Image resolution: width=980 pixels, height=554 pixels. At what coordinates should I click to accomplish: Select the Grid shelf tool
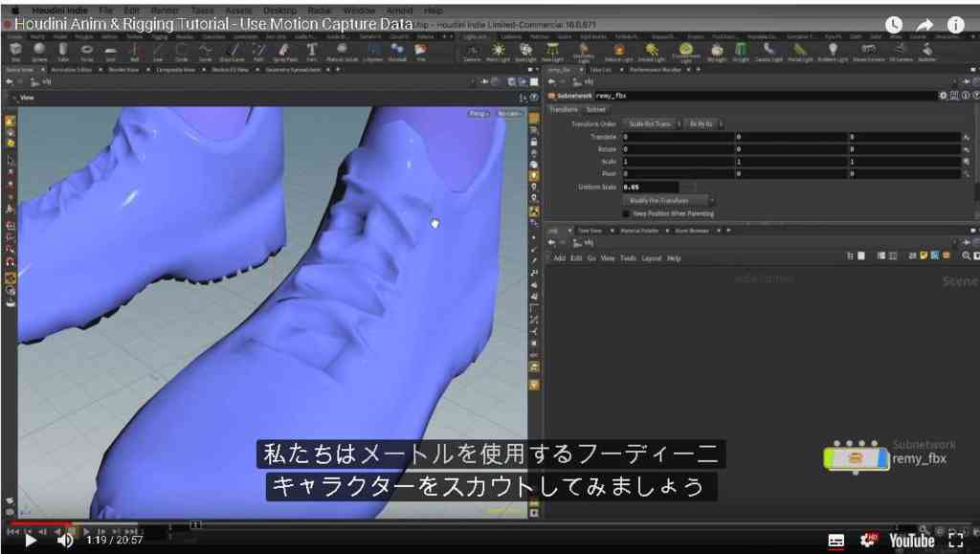point(111,52)
